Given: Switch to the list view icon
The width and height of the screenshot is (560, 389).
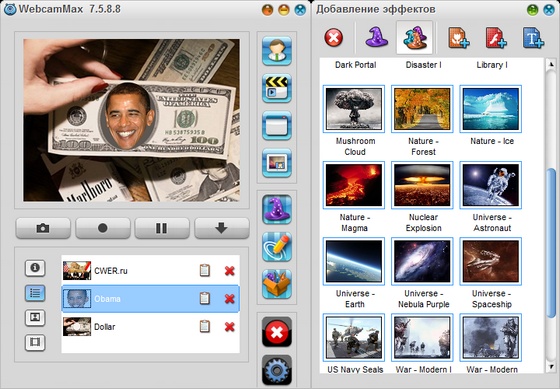Looking at the screenshot, I should (35, 293).
